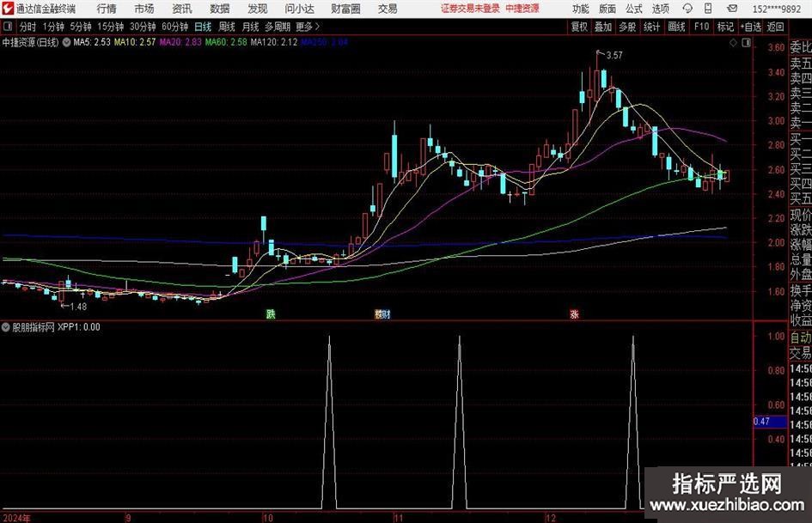The width and height of the screenshot is (812, 523).
Task: Click the mobile phone icon
Action: (708, 9)
